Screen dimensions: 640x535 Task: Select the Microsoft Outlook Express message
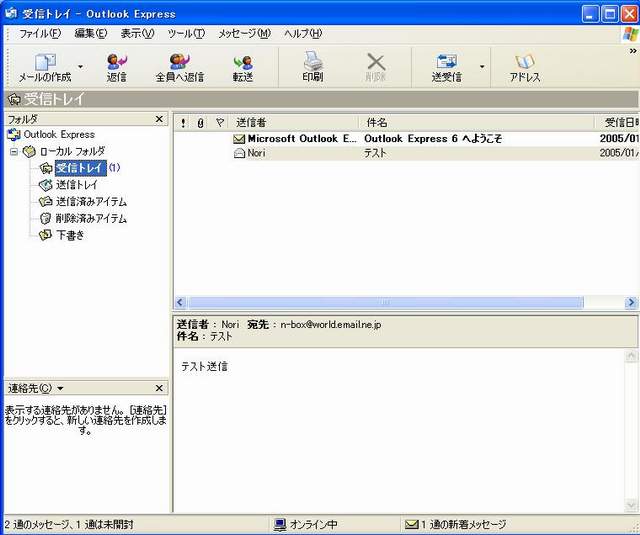[407, 139]
